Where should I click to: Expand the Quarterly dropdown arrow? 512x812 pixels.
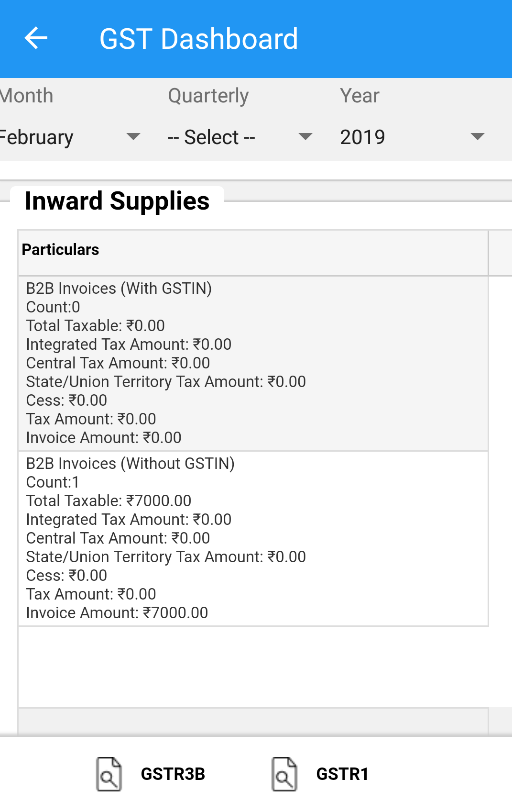point(305,137)
